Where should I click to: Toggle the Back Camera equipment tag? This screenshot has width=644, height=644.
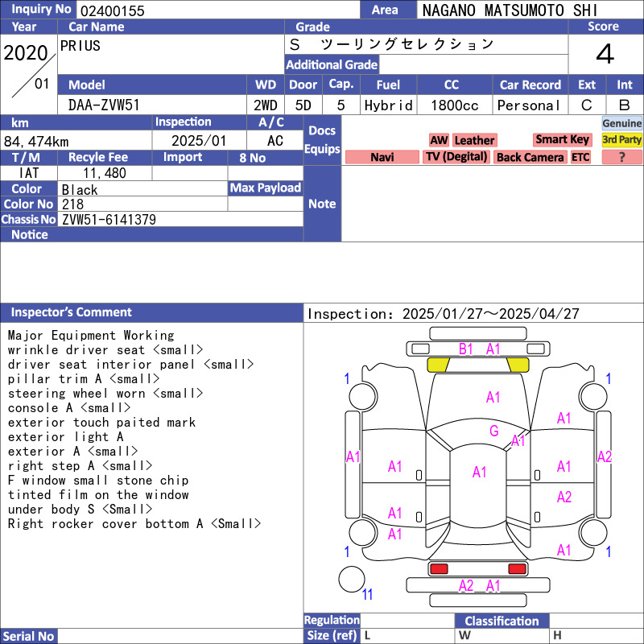tap(530, 157)
